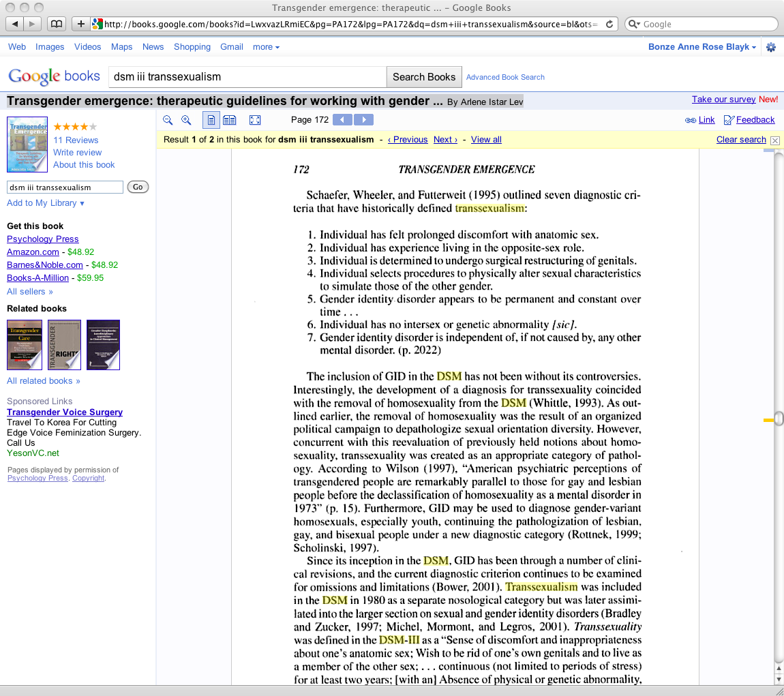This screenshot has height=696, width=784.
Task: Open browser bookmarks with the book icon
Action: pyautogui.click(x=57, y=23)
